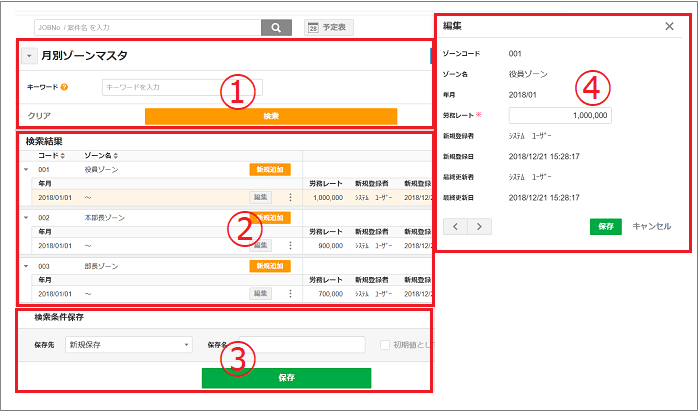Toggle the 初期値として checkbox
This screenshot has height=414, width=700.
pyautogui.click(x=385, y=345)
